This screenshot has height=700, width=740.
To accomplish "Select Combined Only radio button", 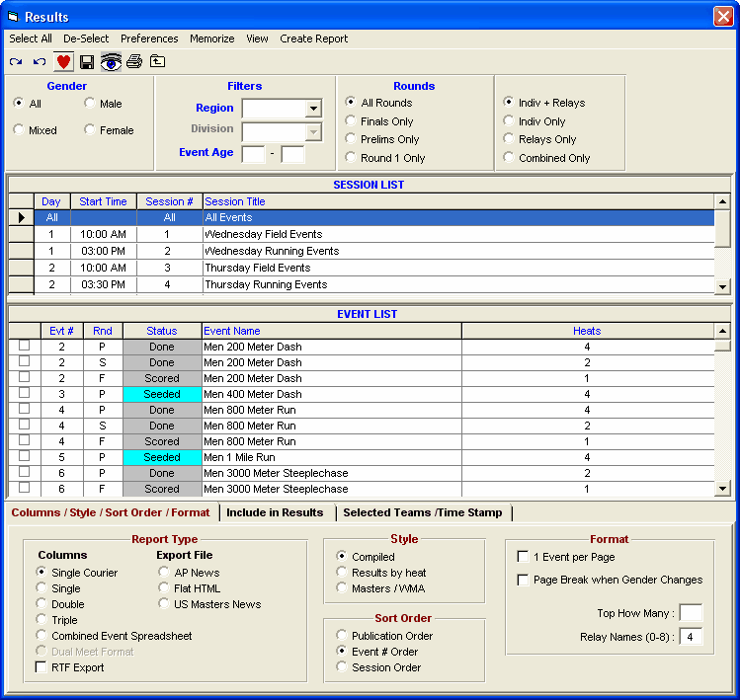I will pyautogui.click(x=508, y=157).
